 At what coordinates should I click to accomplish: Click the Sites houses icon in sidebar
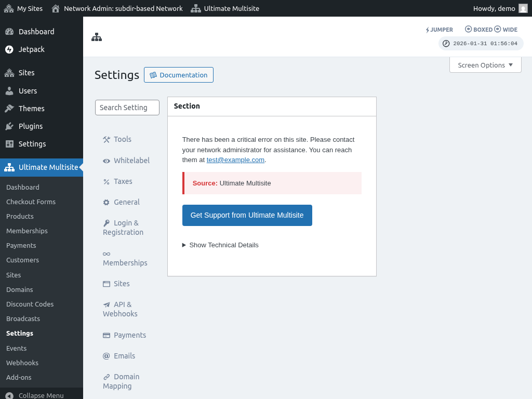9,73
